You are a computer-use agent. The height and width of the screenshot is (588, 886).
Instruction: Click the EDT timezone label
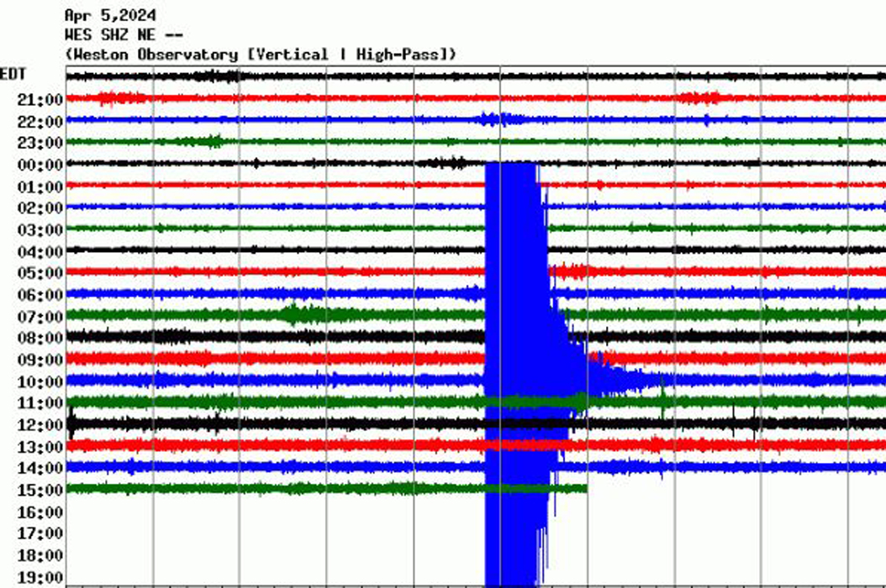(x=13, y=74)
